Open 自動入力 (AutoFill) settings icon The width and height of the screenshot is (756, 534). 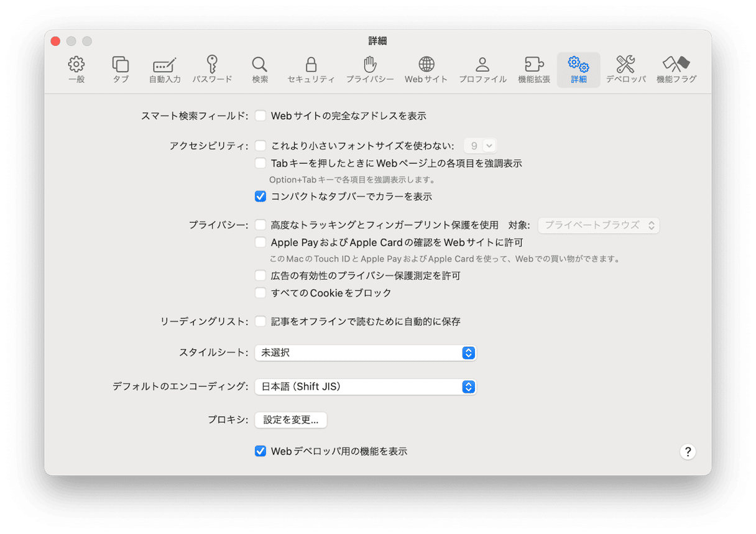tap(165, 64)
